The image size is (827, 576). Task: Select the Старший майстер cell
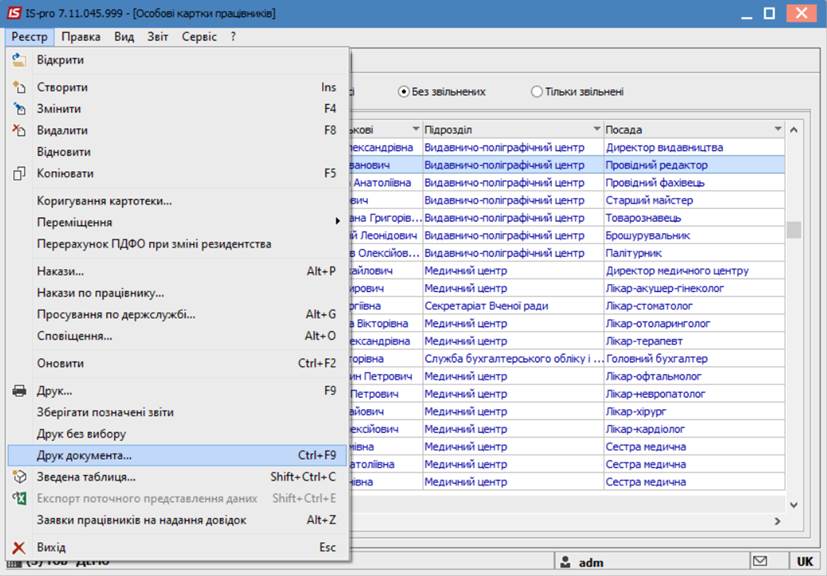[694, 200]
